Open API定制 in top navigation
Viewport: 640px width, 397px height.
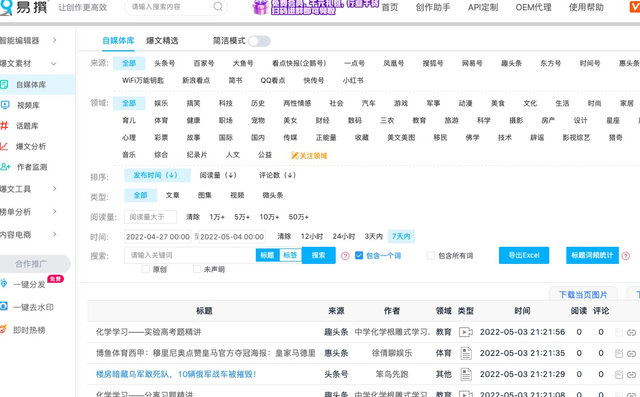pyautogui.click(x=483, y=7)
